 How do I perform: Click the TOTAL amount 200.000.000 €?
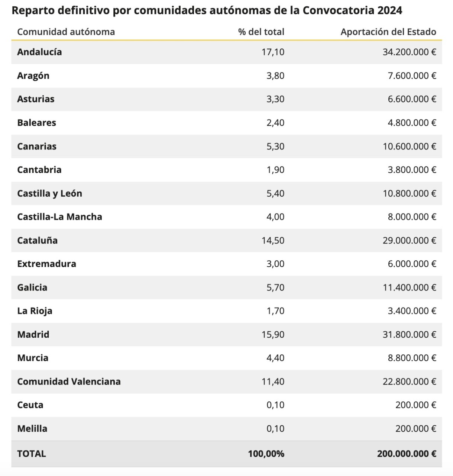[x=407, y=454]
